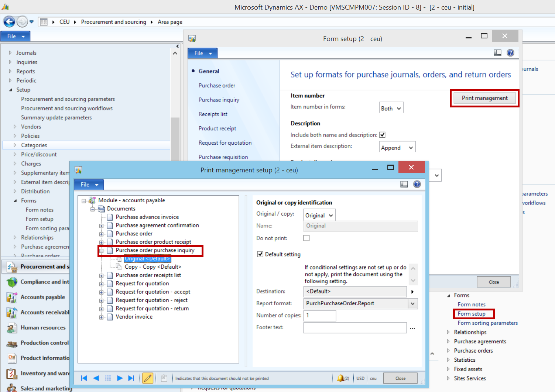Open the File menu in Print management setup
The height and width of the screenshot is (392, 555).
88,184
